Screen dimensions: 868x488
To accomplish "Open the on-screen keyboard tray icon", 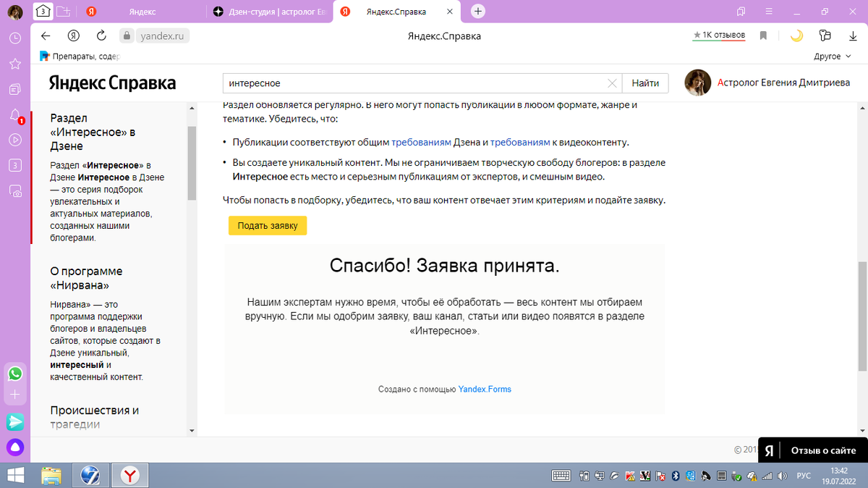I will (561, 476).
